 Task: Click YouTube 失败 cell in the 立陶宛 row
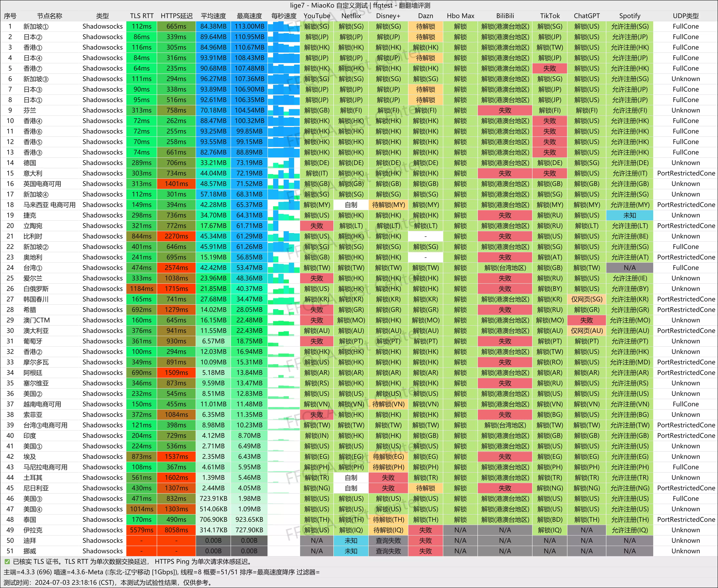tap(317, 226)
